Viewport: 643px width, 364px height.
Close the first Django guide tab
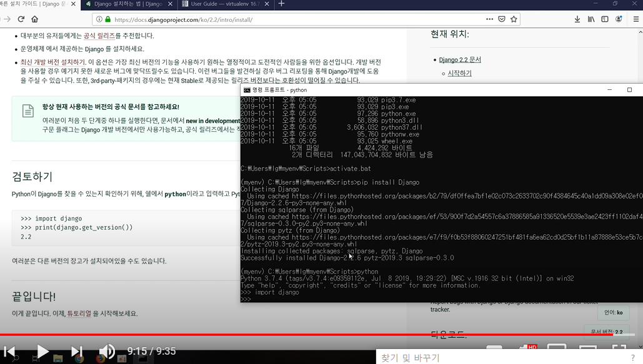pos(73,4)
